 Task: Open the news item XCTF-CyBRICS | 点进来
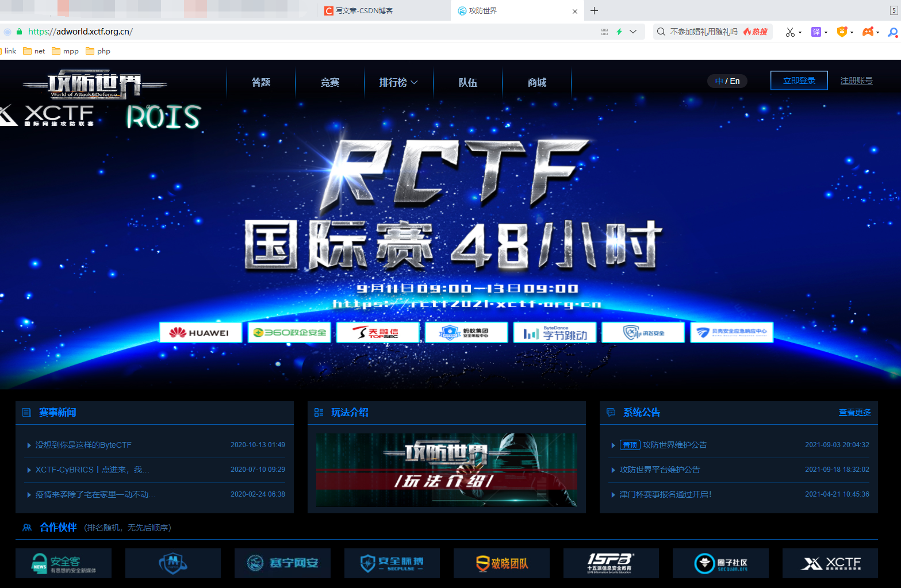[x=92, y=470]
